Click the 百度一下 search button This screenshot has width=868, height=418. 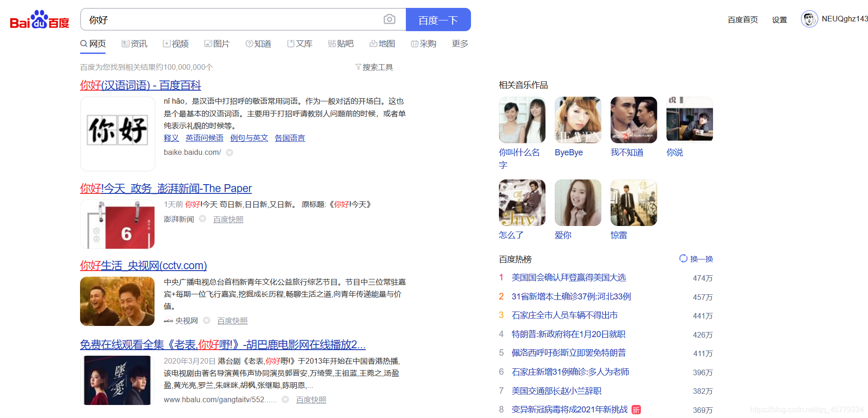click(438, 20)
